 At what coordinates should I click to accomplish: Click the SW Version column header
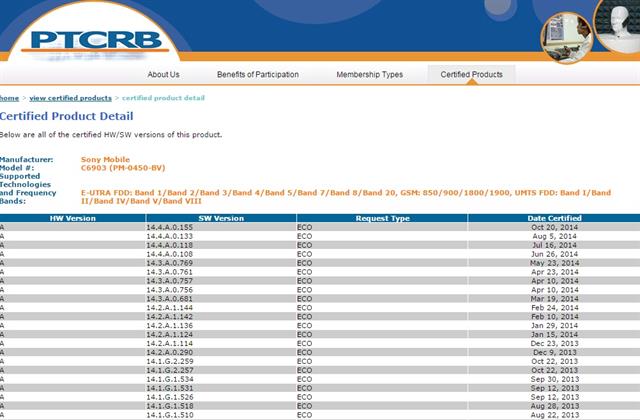(x=221, y=218)
